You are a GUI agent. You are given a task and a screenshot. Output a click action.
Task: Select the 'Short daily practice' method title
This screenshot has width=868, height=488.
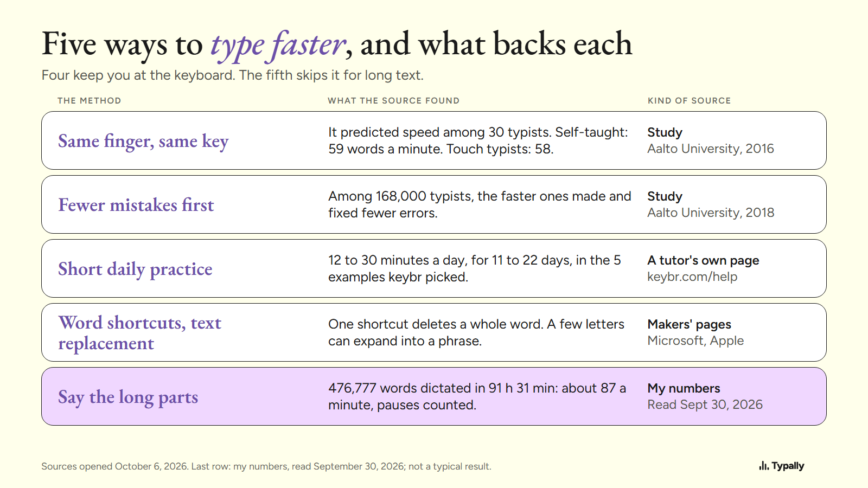point(135,269)
